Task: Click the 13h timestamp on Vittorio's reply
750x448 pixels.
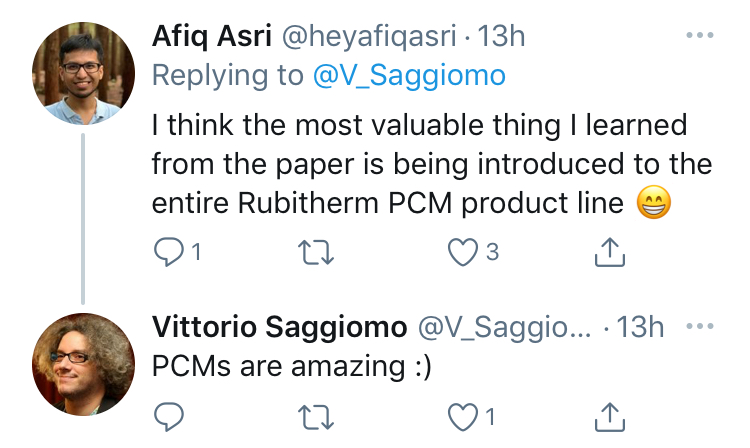Action: coord(641,326)
